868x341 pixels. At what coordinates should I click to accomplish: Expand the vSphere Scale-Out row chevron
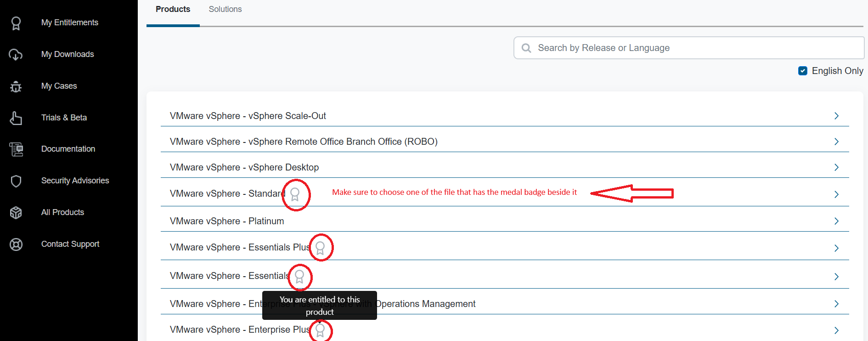pyautogui.click(x=836, y=116)
